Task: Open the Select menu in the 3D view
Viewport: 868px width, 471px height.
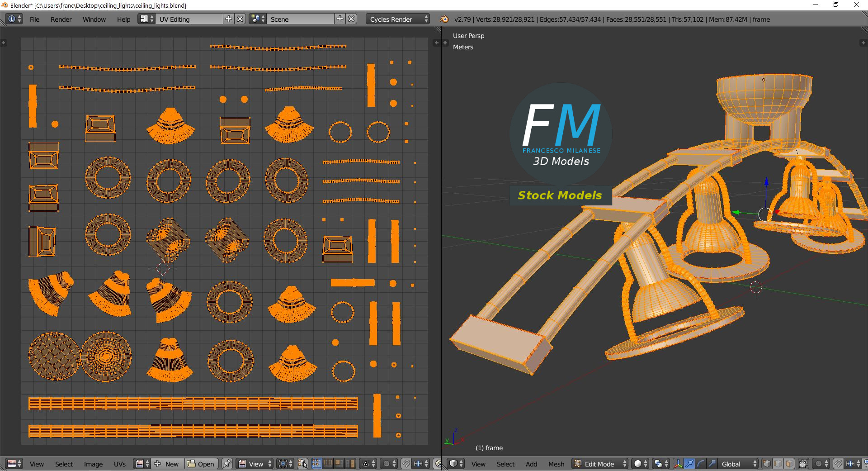Action: pyautogui.click(x=505, y=464)
